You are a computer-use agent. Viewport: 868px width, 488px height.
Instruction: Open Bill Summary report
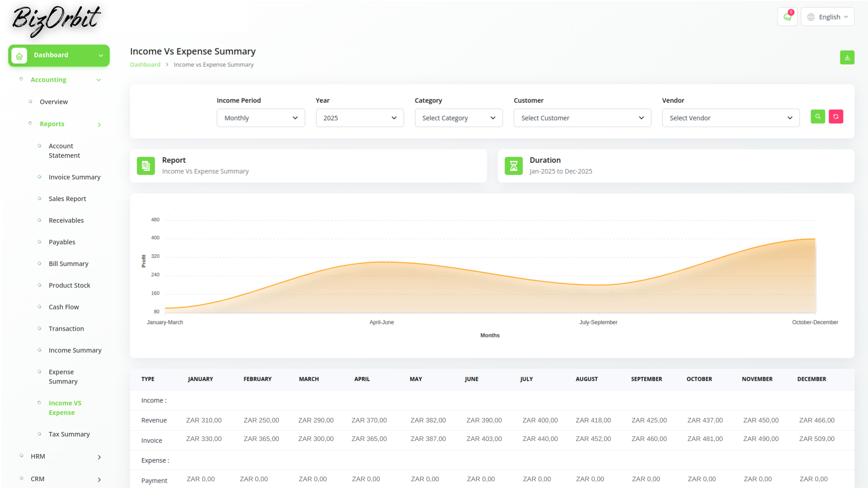pyautogui.click(x=68, y=264)
